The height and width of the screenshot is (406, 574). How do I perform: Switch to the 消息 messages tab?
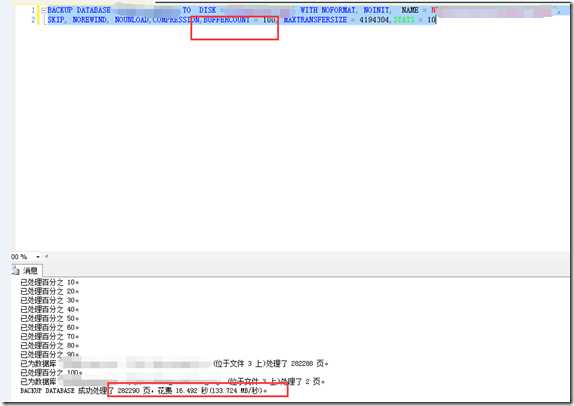pos(26,271)
